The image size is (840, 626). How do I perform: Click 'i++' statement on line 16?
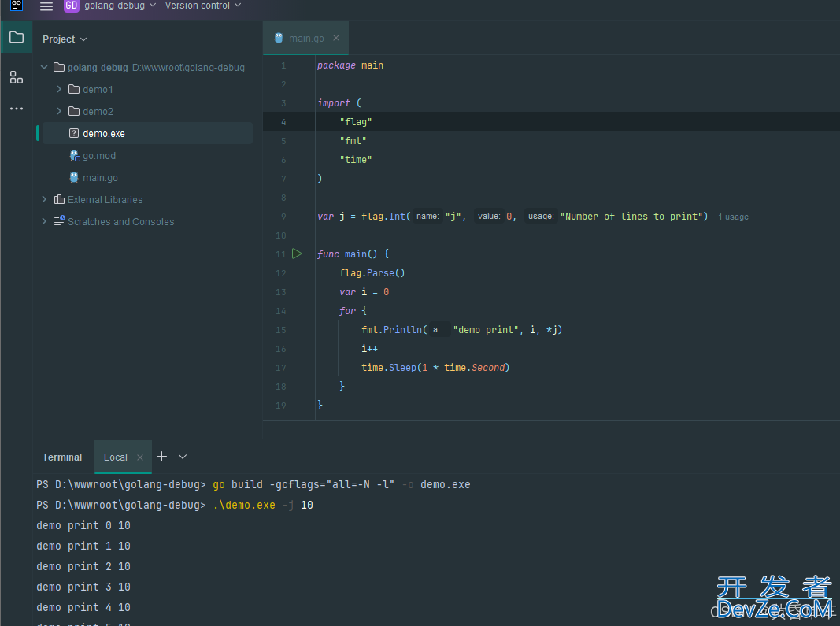(x=369, y=348)
